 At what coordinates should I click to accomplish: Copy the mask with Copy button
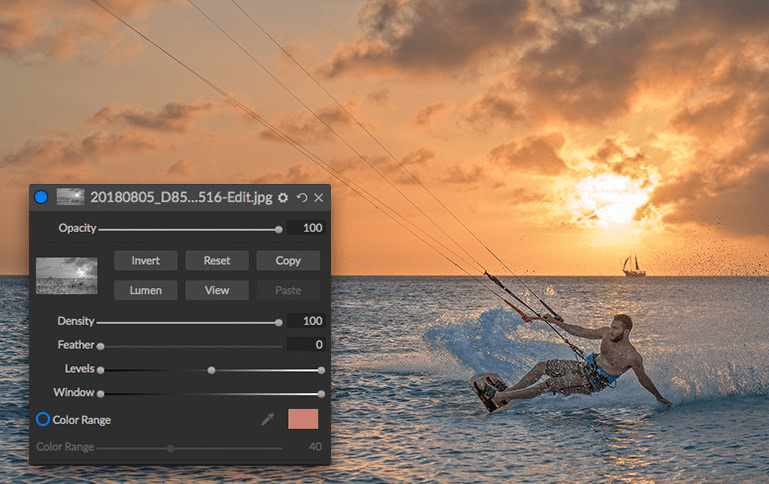[x=288, y=260]
